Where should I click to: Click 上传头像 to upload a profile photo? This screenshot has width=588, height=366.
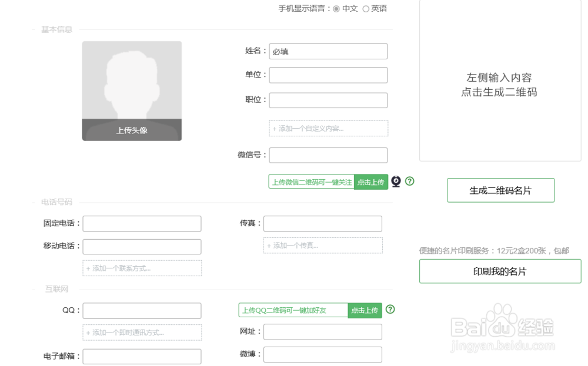pos(132,130)
